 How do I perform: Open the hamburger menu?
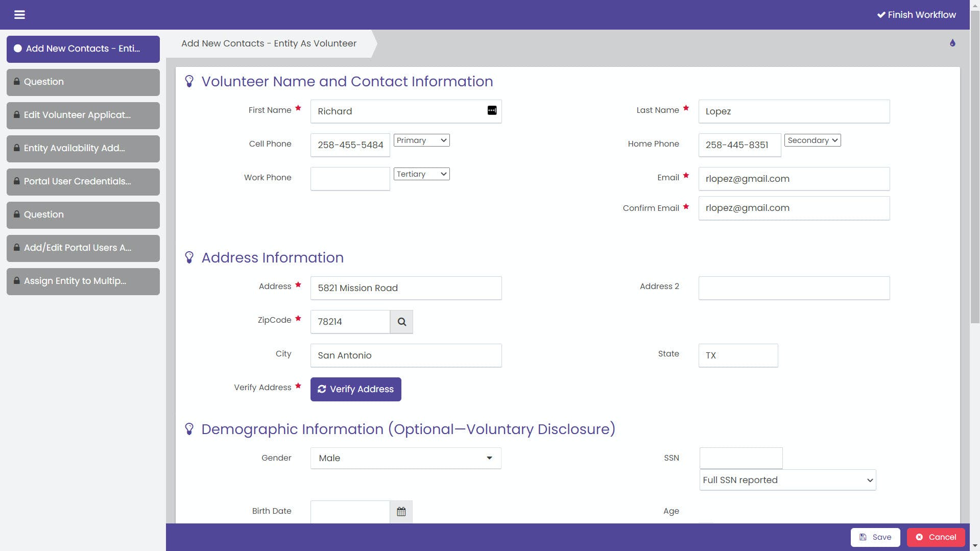[19, 15]
